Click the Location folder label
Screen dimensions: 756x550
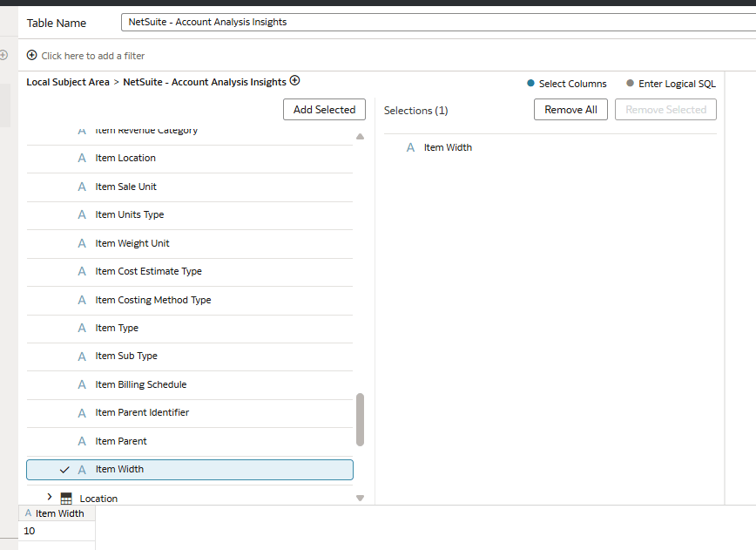(98, 499)
